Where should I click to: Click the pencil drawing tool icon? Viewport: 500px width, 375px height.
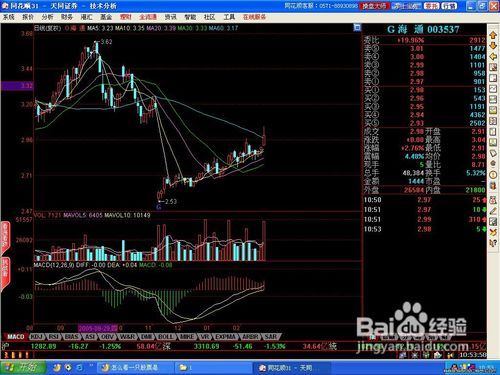(493, 211)
